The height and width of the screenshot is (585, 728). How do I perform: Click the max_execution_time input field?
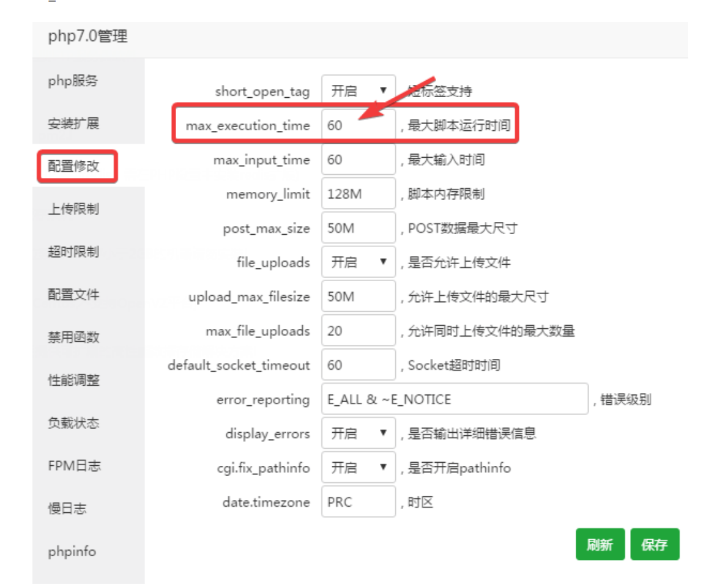(358, 126)
